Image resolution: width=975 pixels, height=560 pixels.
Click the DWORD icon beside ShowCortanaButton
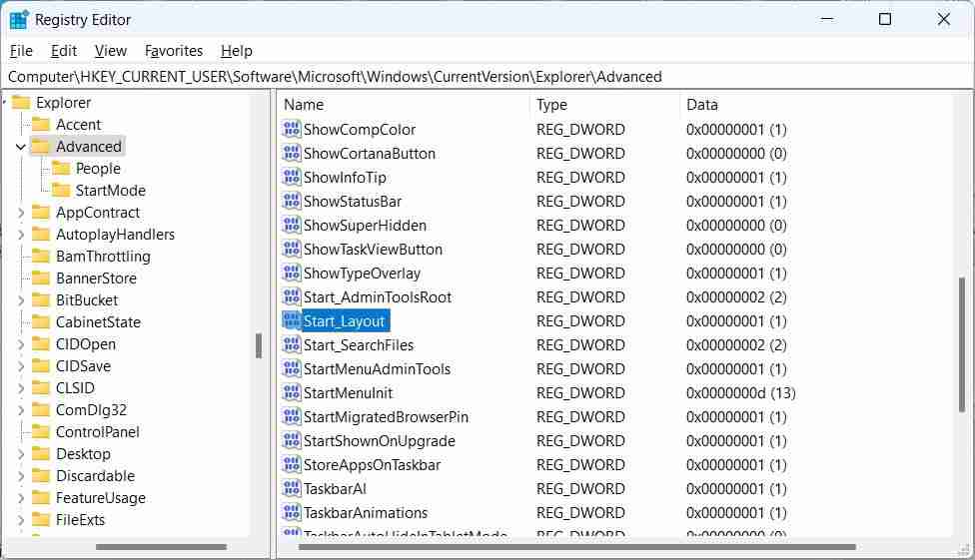[x=292, y=153]
